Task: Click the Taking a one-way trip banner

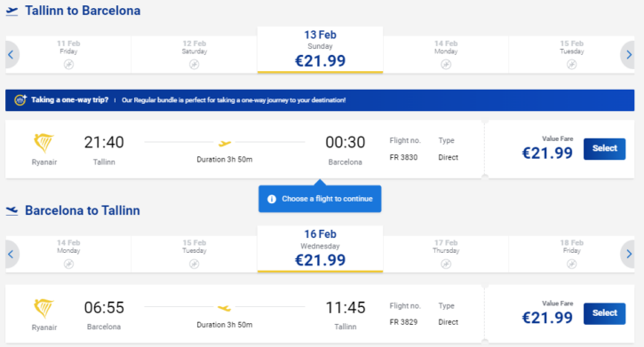Action: click(320, 100)
